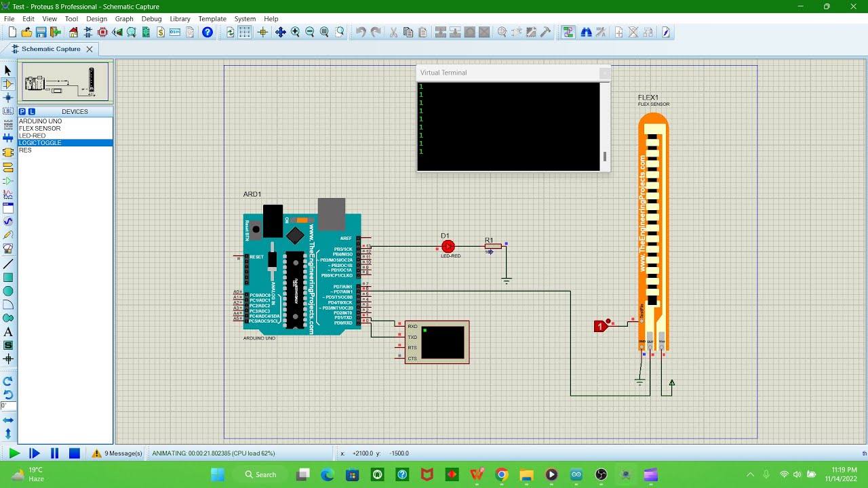Open the Library menu
The width and height of the screenshot is (868, 488).
click(180, 19)
